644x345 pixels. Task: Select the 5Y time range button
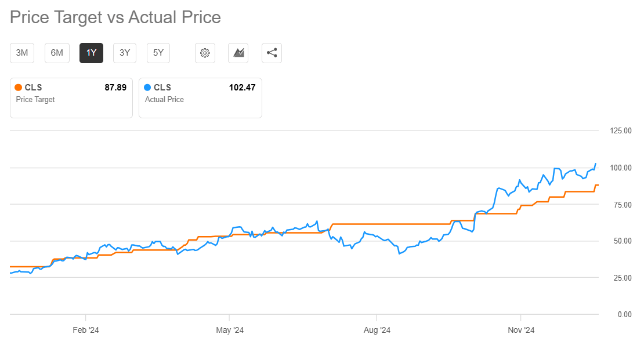pos(157,53)
